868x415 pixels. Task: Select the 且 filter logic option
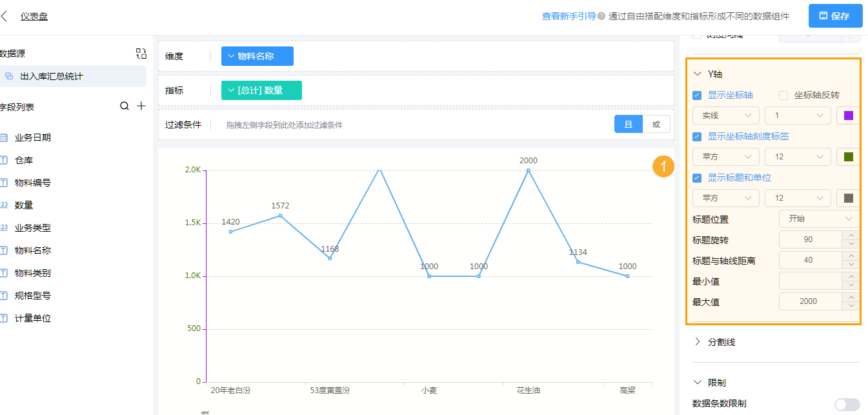629,124
